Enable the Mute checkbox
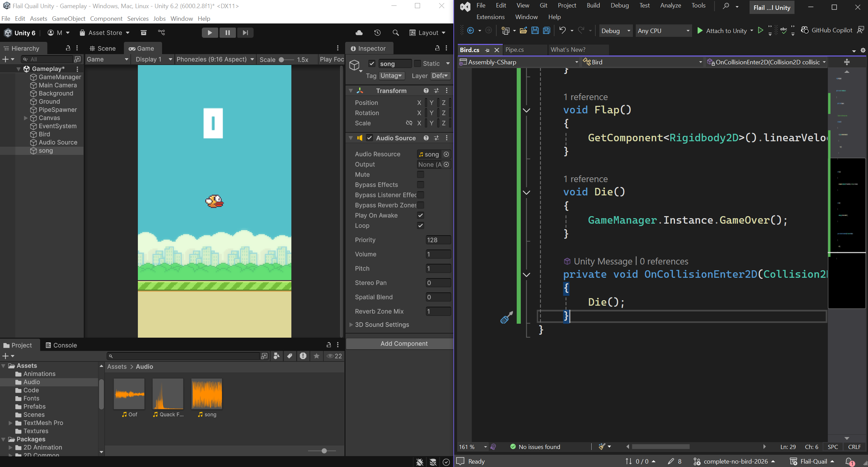Image resolution: width=868 pixels, height=467 pixels. (420, 175)
